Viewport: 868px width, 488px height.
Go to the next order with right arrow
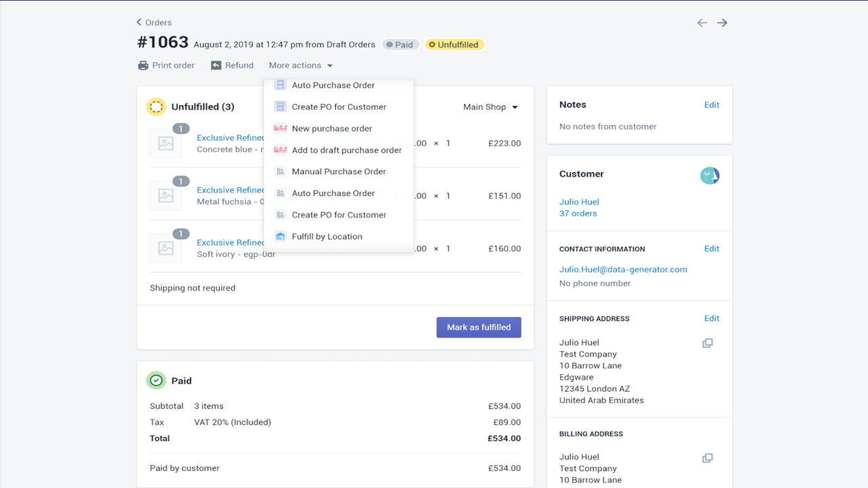[x=722, y=23]
